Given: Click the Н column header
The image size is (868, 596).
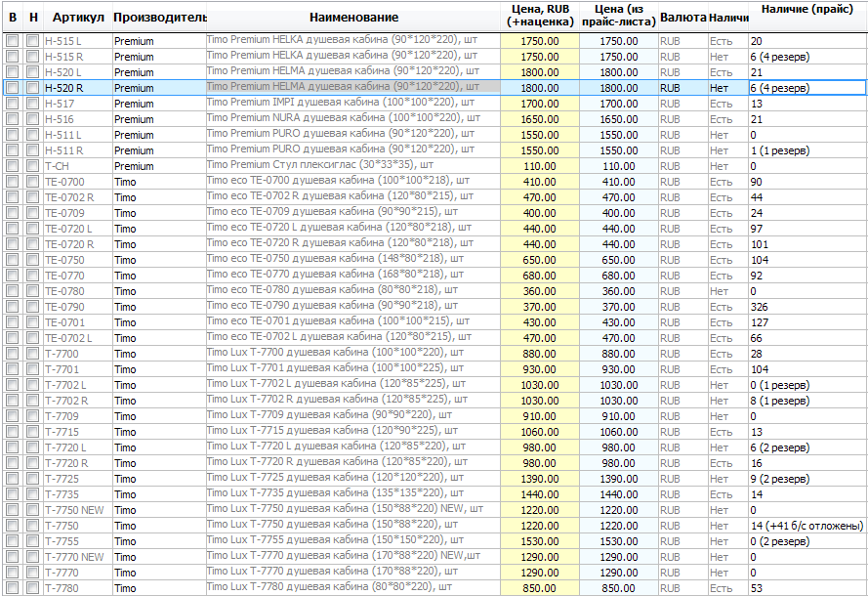Looking at the screenshot, I should 33,18.
